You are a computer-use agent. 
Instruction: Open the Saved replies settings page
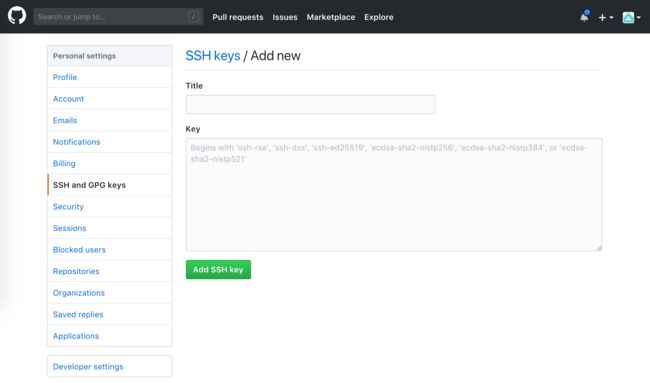coord(110,314)
